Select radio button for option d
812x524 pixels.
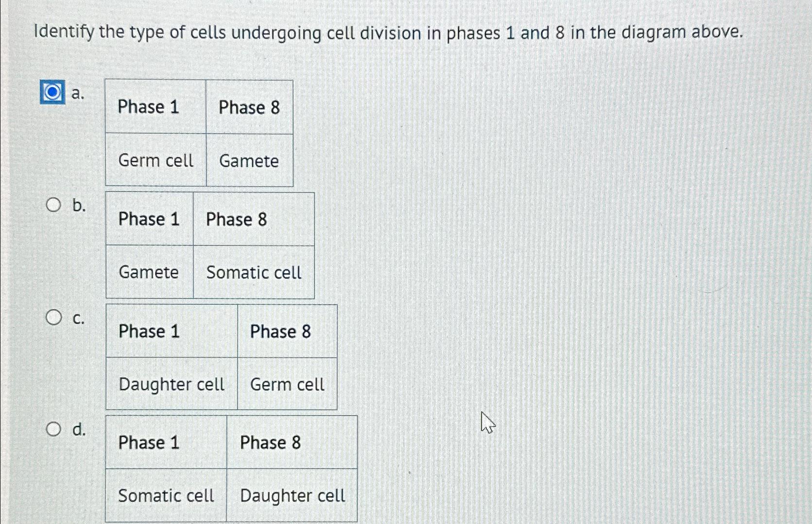point(54,429)
